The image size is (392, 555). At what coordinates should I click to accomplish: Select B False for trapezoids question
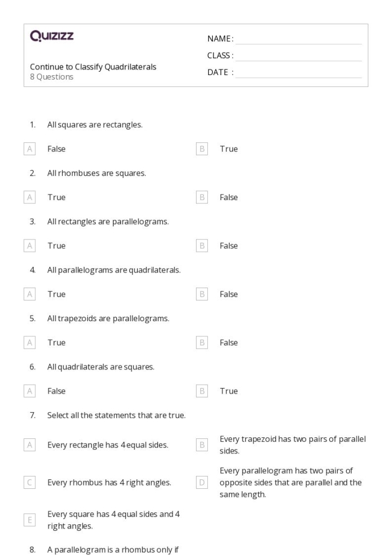(x=202, y=343)
